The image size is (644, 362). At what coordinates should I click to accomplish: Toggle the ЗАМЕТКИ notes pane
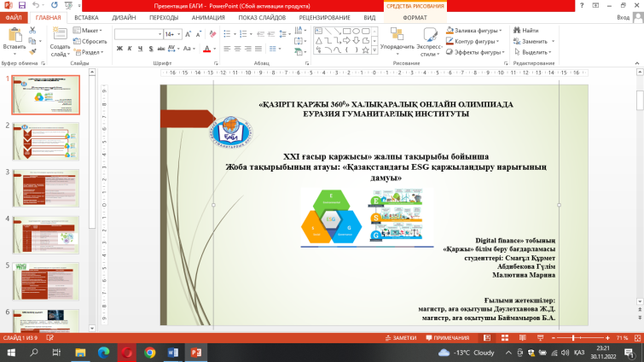(x=403, y=338)
